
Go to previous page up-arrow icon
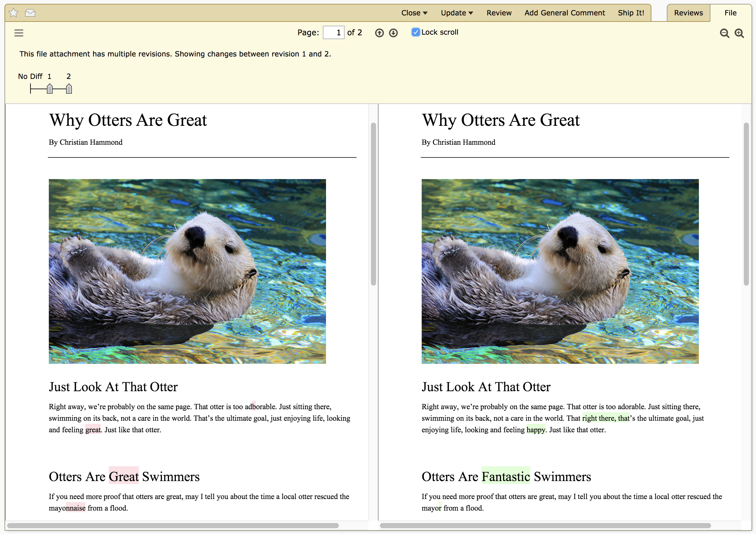coord(379,33)
